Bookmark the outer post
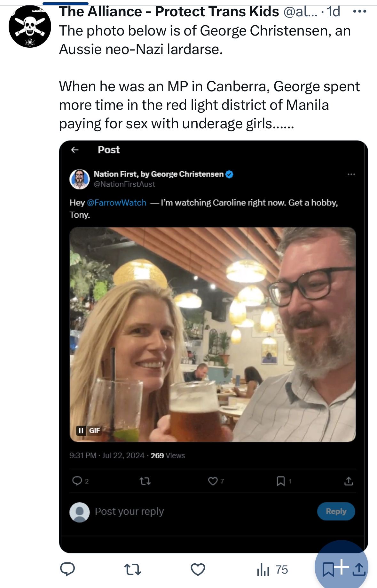377x588 pixels. (x=328, y=569)
